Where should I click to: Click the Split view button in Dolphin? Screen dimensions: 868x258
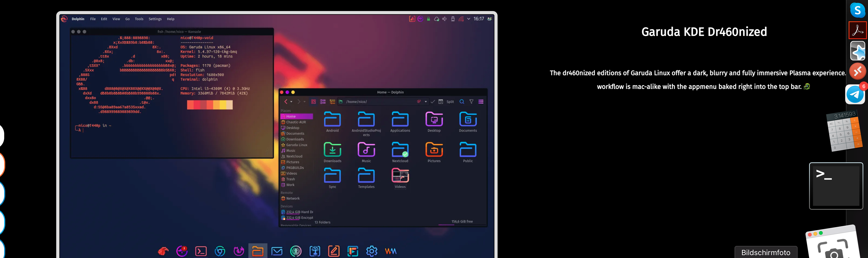[x=450, y=102]
